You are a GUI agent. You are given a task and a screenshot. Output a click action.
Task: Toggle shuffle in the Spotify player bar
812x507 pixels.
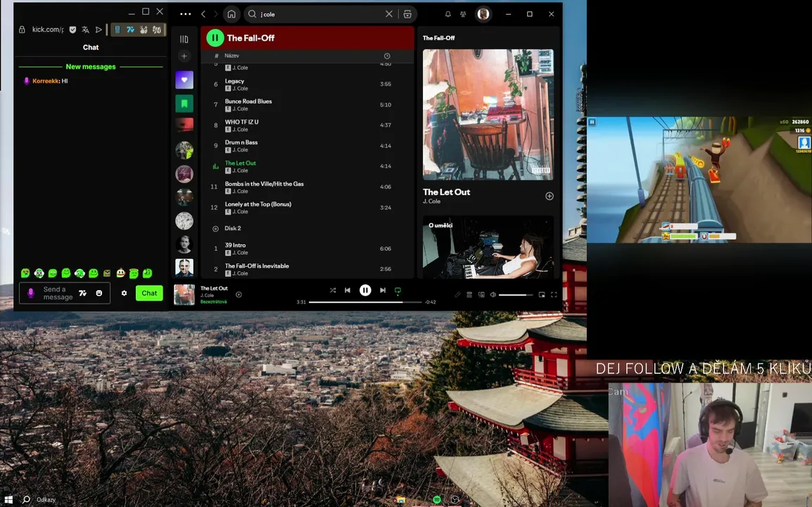pyautogui.click(x=332, y=290)
